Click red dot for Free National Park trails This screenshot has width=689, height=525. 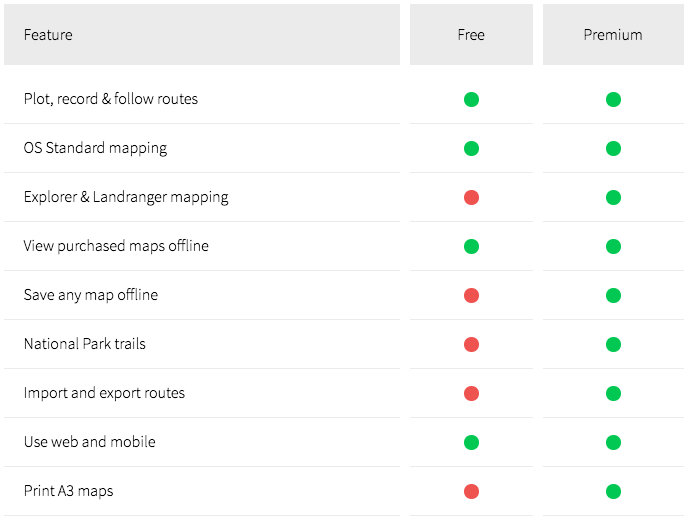[x=471, y=344]
